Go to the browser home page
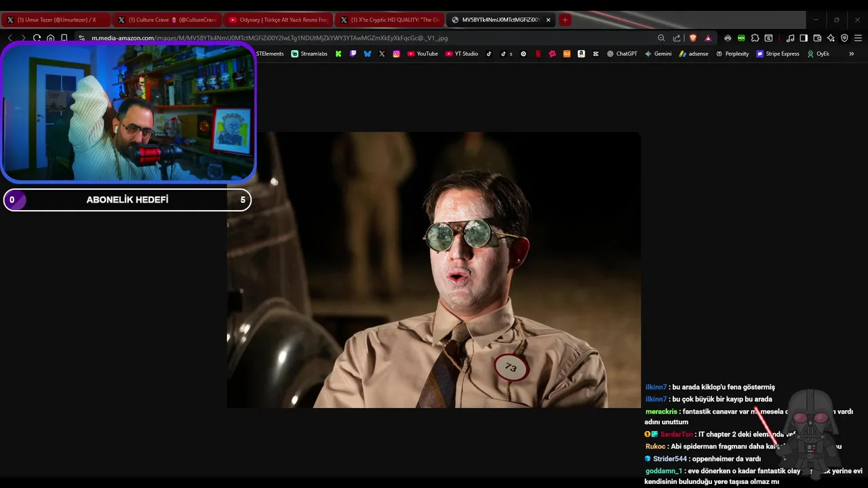This screenshot has height=488, width=868. (x=50, y=38)
